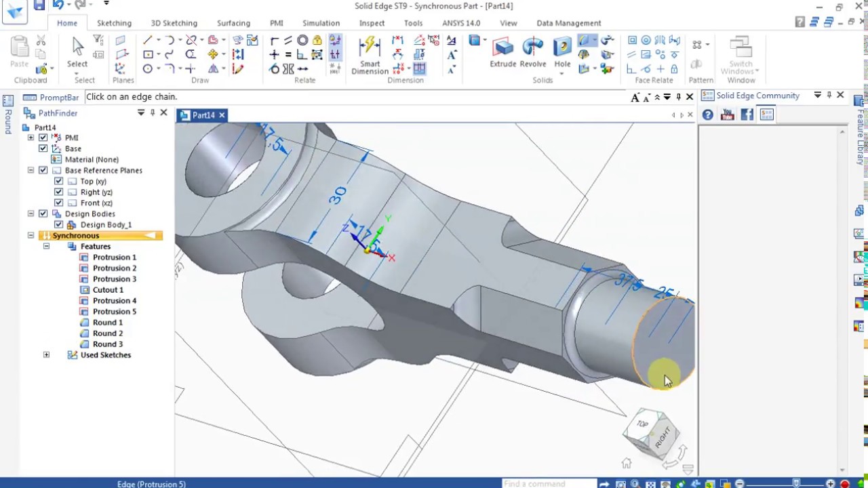Toggle the Base checkbox
Image resolution: width=868 pixels, height=488 pixels.
point(43,148)
